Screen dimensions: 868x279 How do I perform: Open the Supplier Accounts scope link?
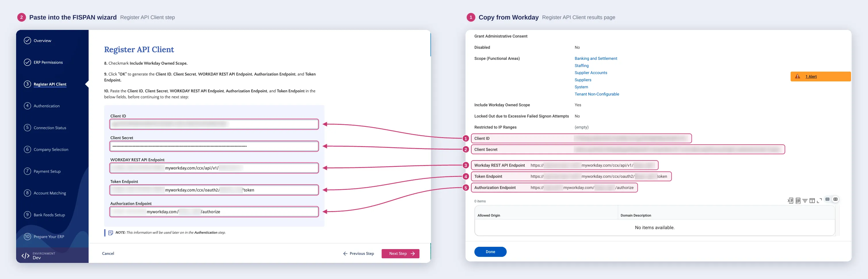(591, 73)
